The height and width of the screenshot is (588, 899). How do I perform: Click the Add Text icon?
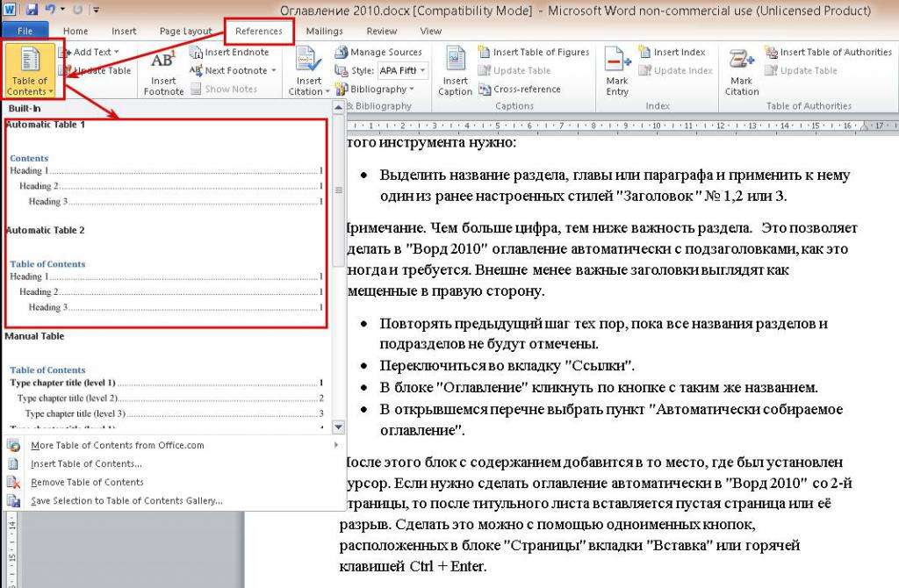65,52
